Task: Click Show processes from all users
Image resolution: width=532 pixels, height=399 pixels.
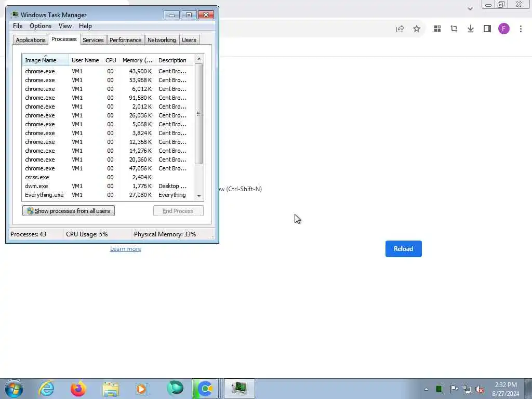Action: tap(69, 211)
